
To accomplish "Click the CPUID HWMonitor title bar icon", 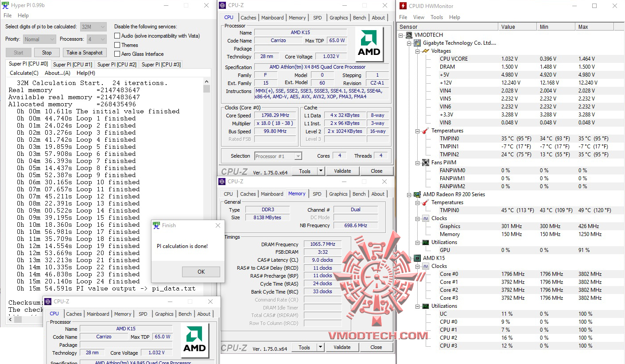I will pos(403,6).
